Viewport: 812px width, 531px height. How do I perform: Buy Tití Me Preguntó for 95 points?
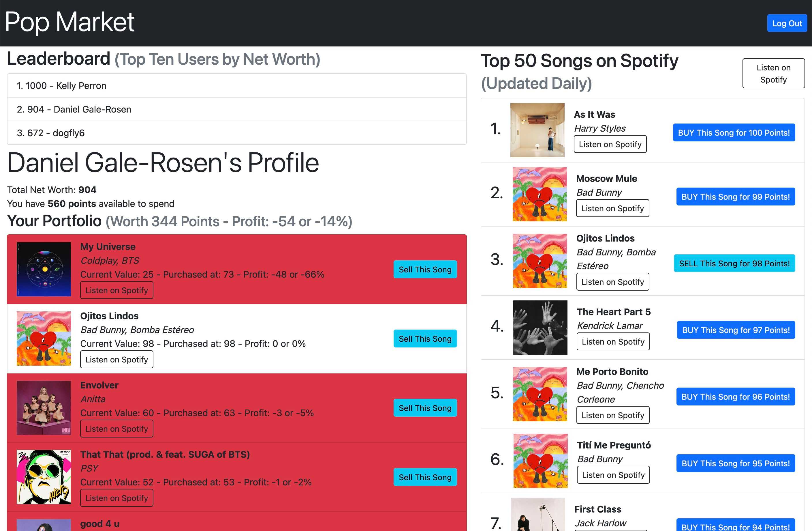[x=735, y=463]
